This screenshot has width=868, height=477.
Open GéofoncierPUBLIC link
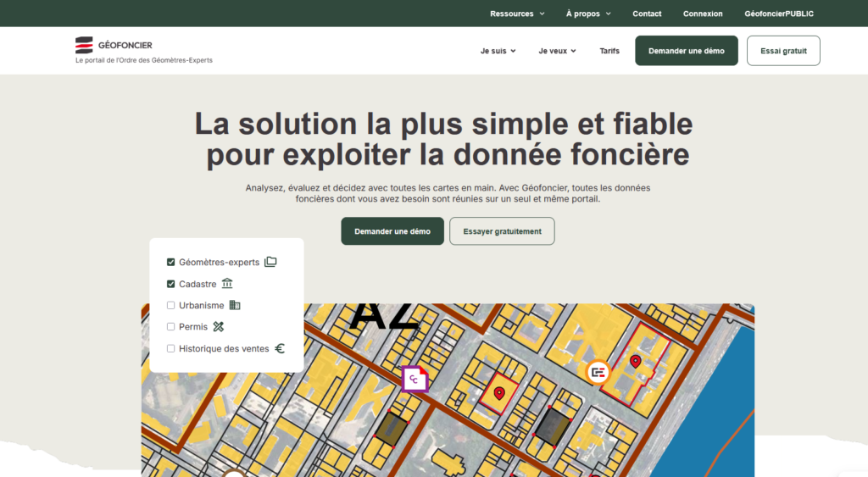pyautogui.click(x=778, y=14)
